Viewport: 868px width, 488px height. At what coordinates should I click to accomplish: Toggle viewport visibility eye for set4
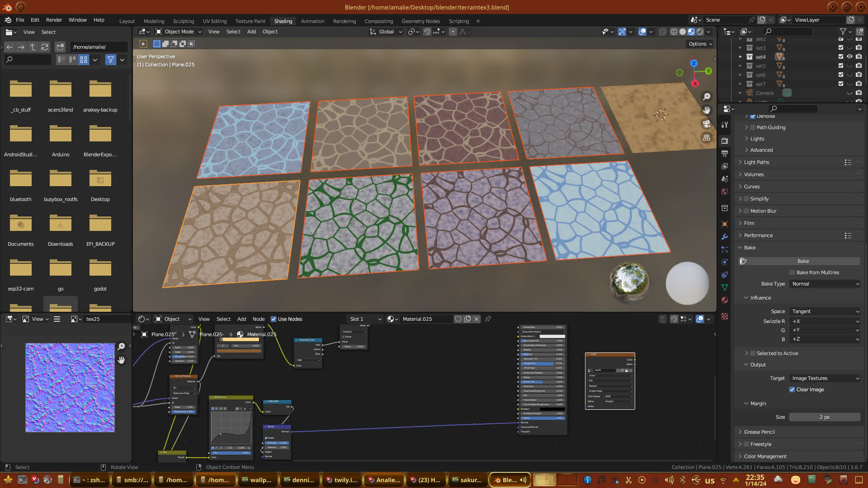(849, 57)
